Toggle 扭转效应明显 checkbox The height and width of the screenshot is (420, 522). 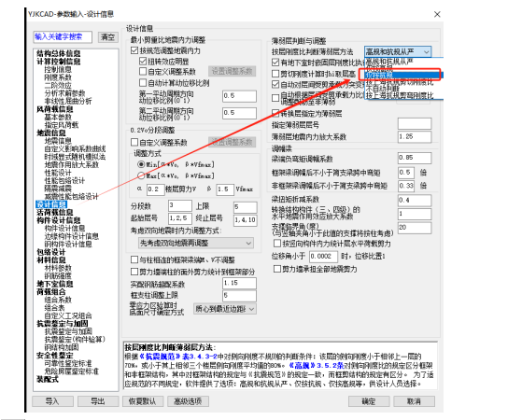click(143, 62)
